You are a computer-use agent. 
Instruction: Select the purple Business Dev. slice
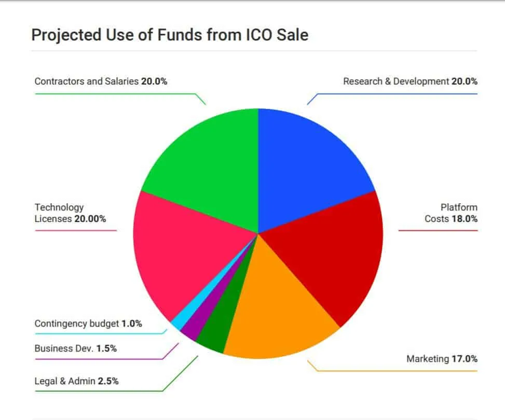[x=190, y=332]
